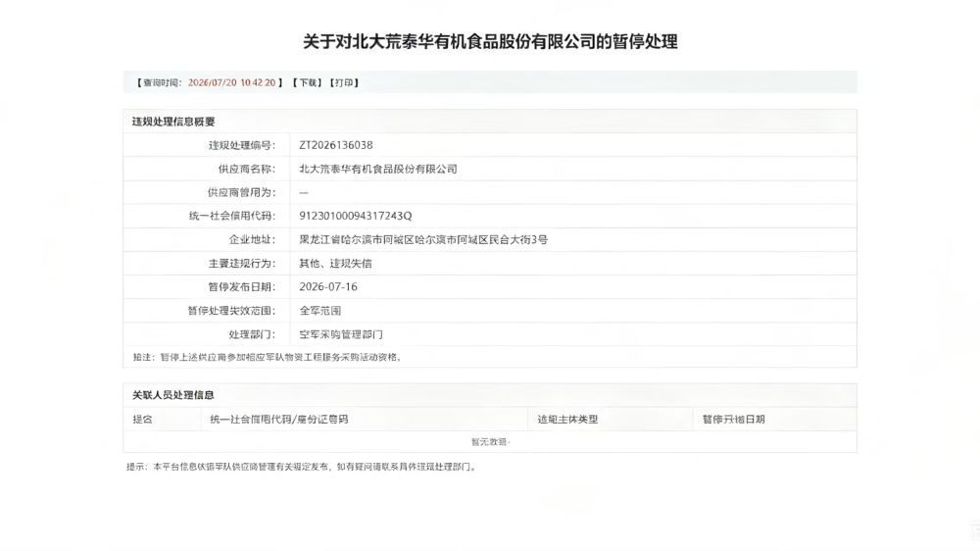Click the 统一社会信用代码 label in summary table

[232, 216]
